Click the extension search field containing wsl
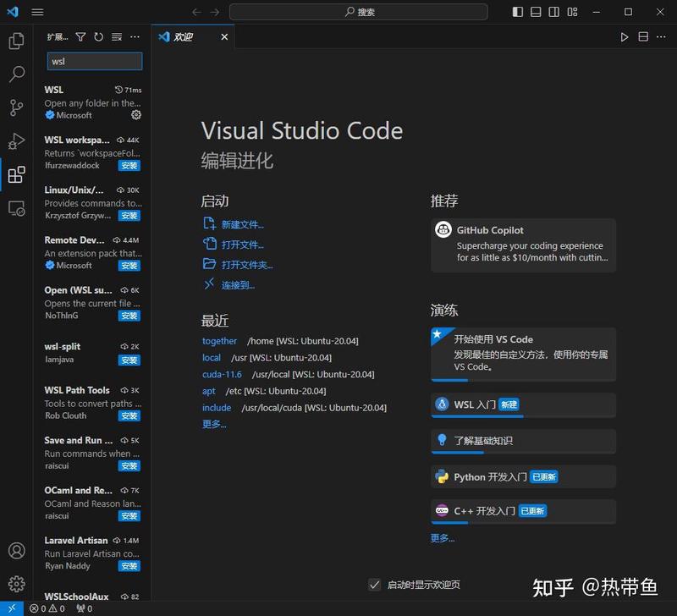 point(94,62)
